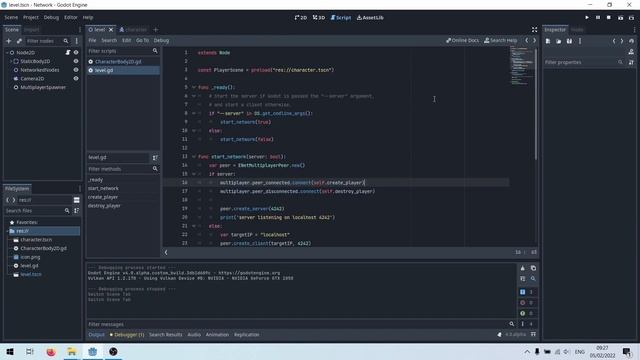Play a custom scene icon
Viewport: 640px width, 360px height.
(x=631, y=18)
